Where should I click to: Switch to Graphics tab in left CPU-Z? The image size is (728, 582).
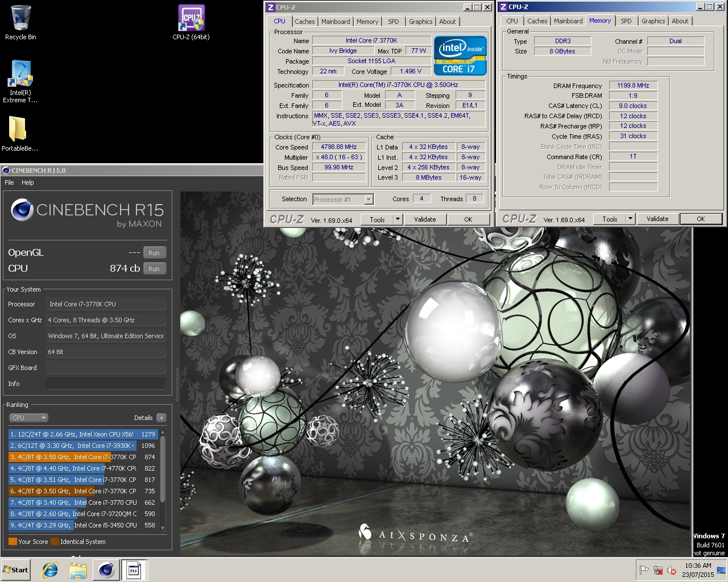click(x=420, y=22)
